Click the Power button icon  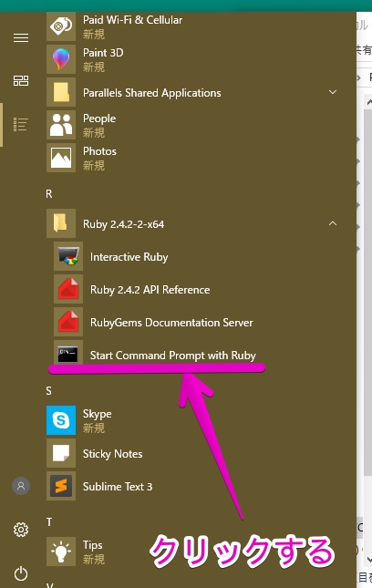pos(21,573)
